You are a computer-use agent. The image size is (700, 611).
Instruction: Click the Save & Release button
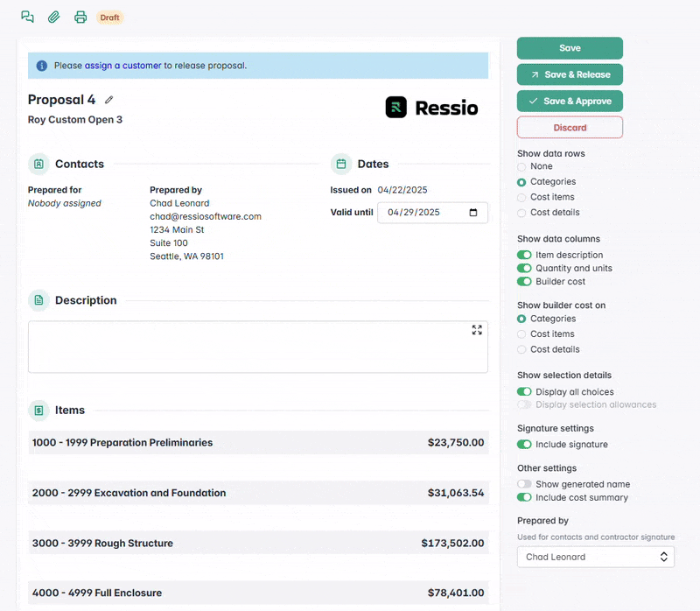point(570,74)
